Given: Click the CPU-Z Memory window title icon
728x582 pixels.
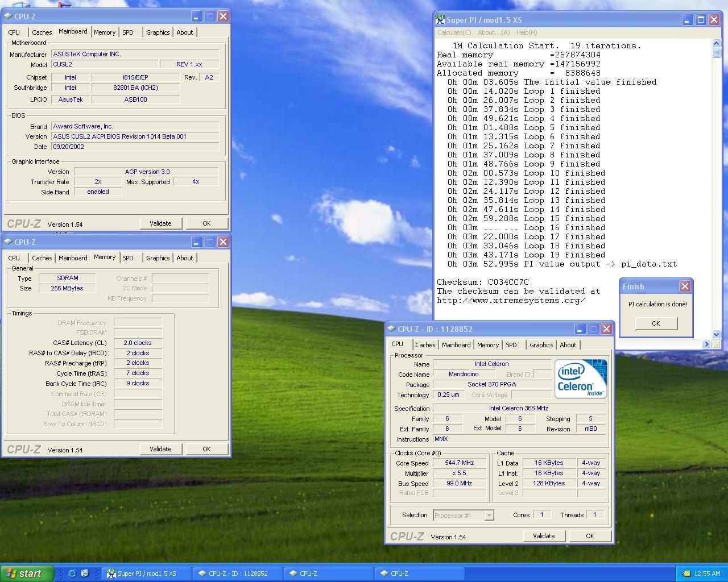Looking at the screenshot, I should point(8,242).
